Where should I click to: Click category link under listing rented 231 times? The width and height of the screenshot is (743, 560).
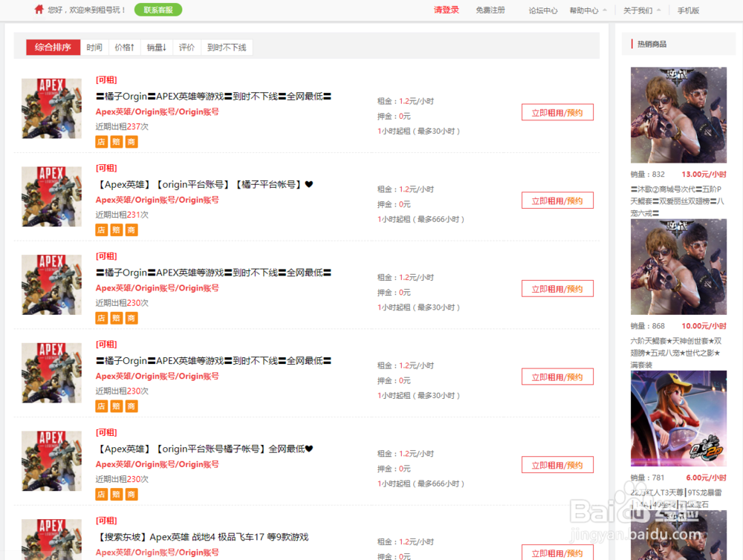pyautogui.click(x=158, y=200)
